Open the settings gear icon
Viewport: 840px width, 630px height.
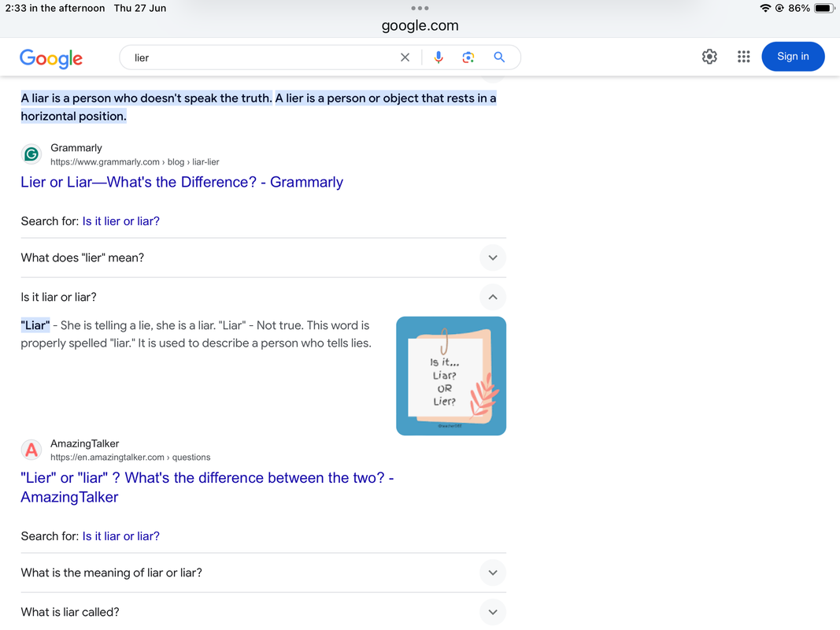point(709,56)
